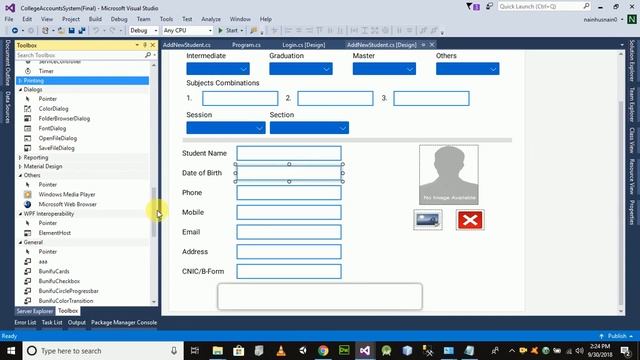Open the Analyze menu

coord(211,19)
